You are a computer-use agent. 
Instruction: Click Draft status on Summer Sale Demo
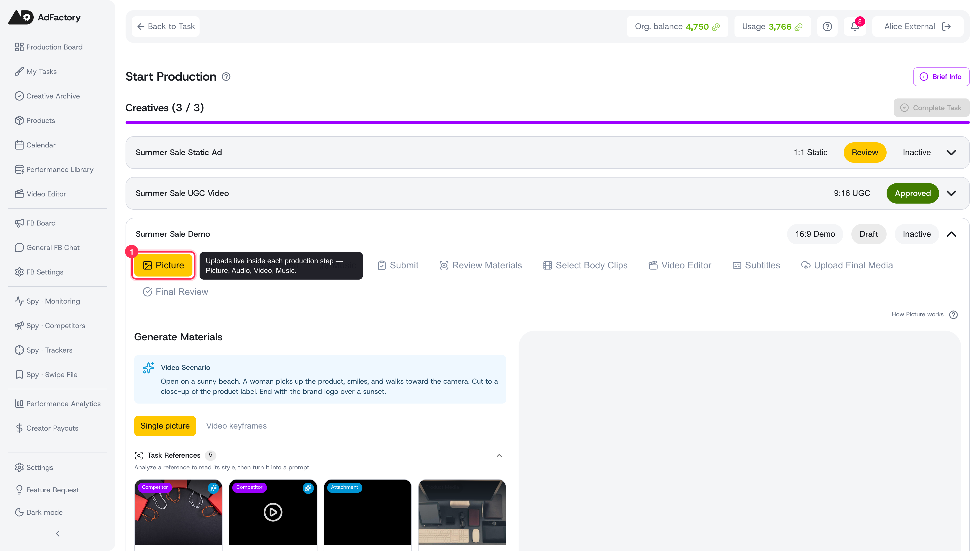[868, 234]
